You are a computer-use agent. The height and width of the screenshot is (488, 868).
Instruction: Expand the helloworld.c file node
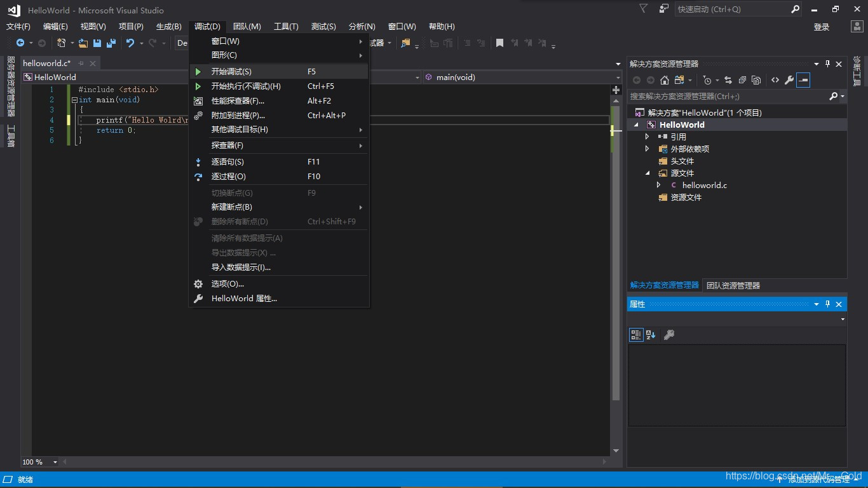tap(659, 185)
